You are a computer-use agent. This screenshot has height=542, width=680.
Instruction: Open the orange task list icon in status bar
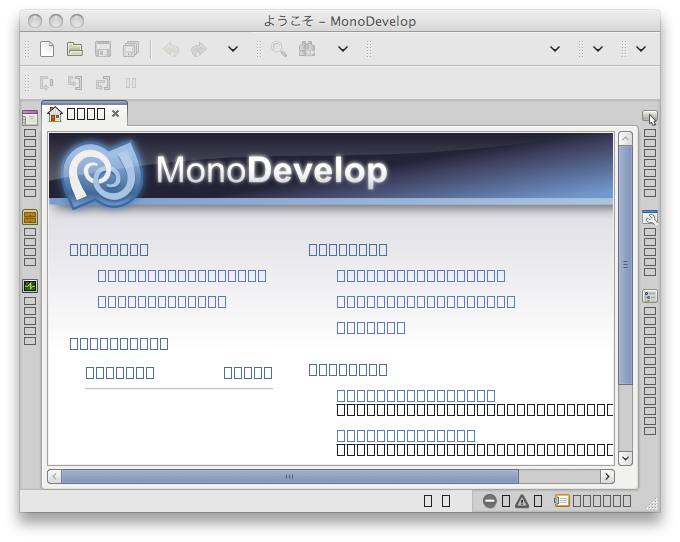tap(562, 501)
